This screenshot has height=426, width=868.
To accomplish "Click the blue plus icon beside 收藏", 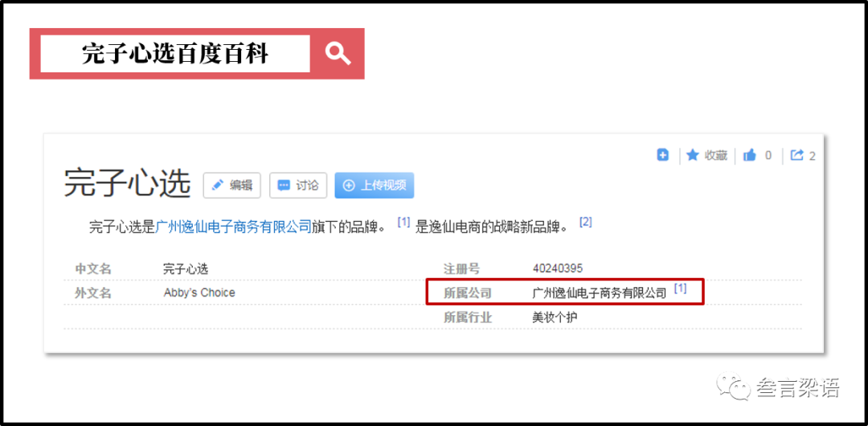I will pyautogui.click(x=662, y=155).
